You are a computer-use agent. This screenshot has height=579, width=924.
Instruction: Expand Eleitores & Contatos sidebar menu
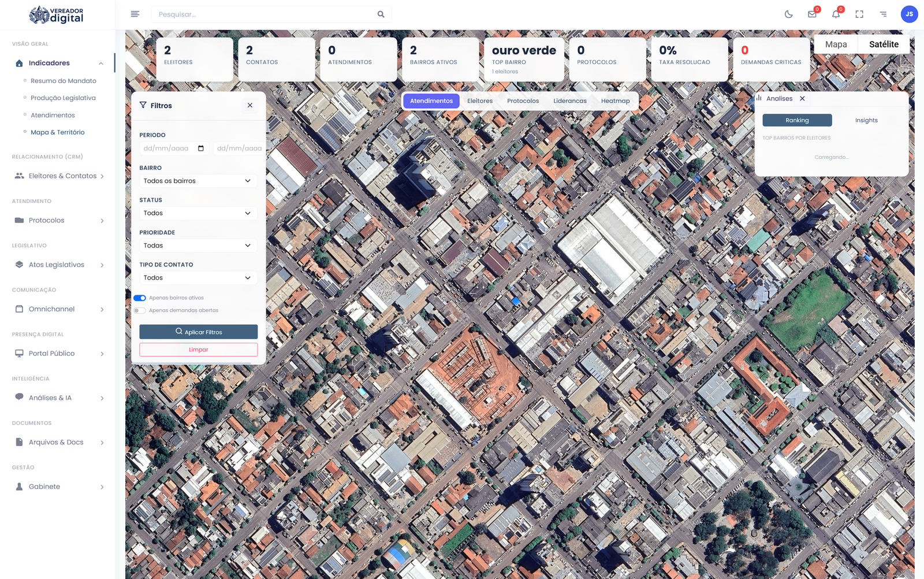[x=59, y=176]
